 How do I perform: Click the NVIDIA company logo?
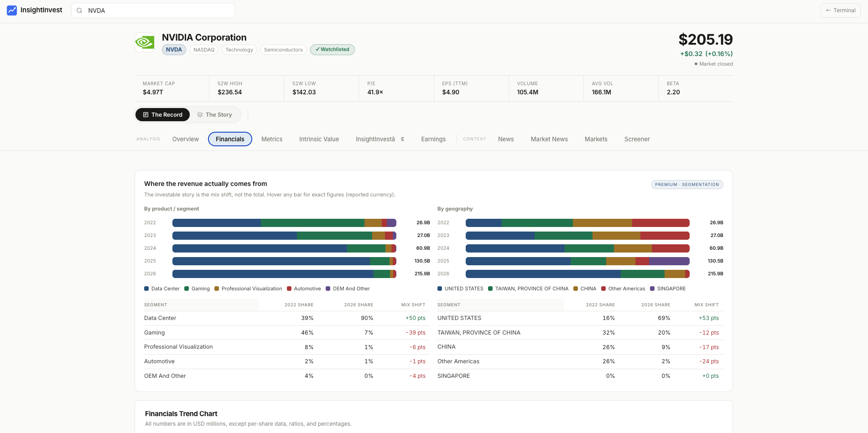point(145,42)
